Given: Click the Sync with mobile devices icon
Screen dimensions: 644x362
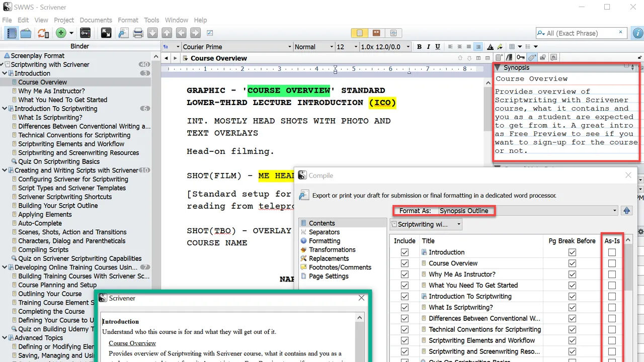Looking at the screenshot, I should (x=43, y=33).
